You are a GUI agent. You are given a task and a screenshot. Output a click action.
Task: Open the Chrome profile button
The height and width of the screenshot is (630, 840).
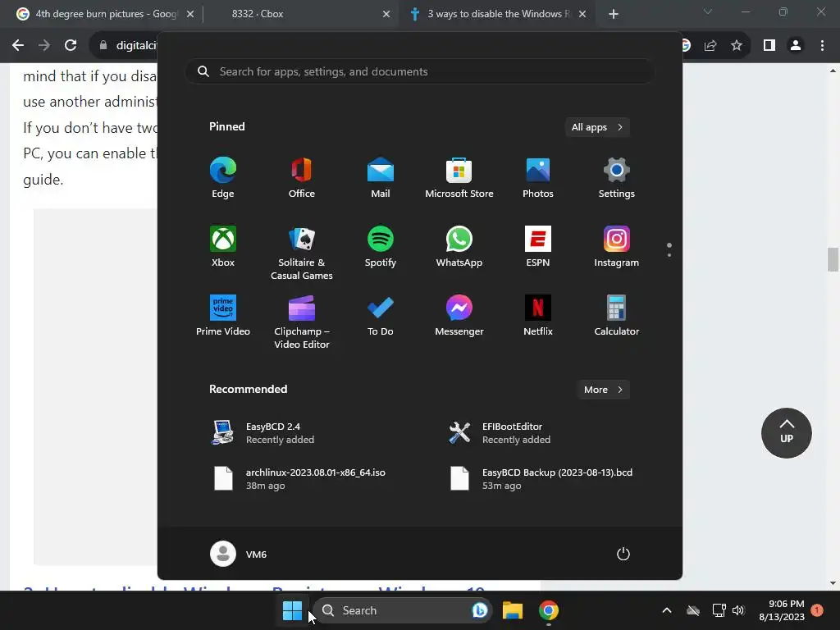click(796, 46)
